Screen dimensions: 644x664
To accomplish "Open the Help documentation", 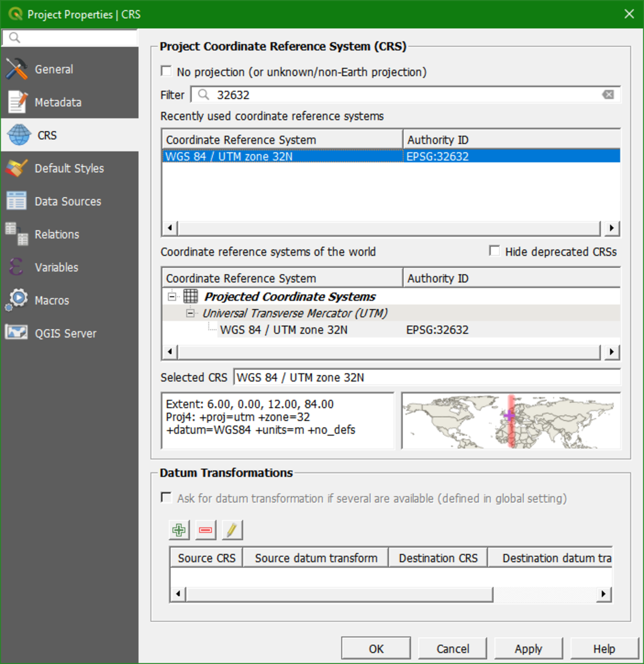I will click(x=603, y=649).
